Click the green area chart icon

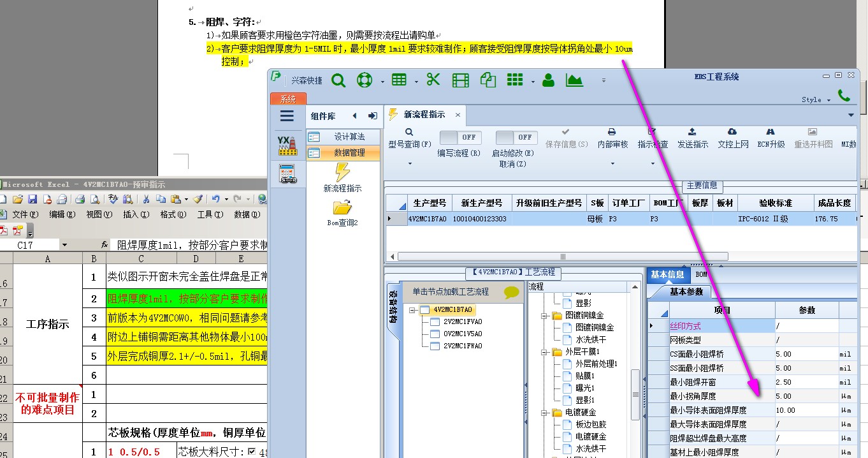[575, 80]
